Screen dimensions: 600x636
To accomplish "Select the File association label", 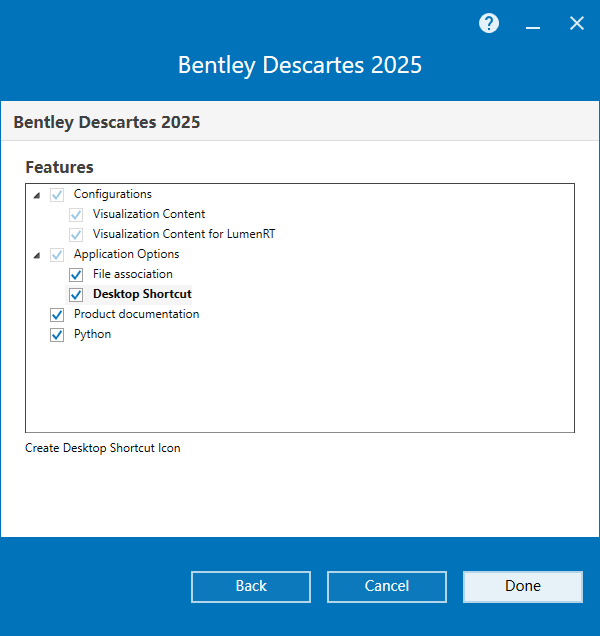I will tap(133, 274).
